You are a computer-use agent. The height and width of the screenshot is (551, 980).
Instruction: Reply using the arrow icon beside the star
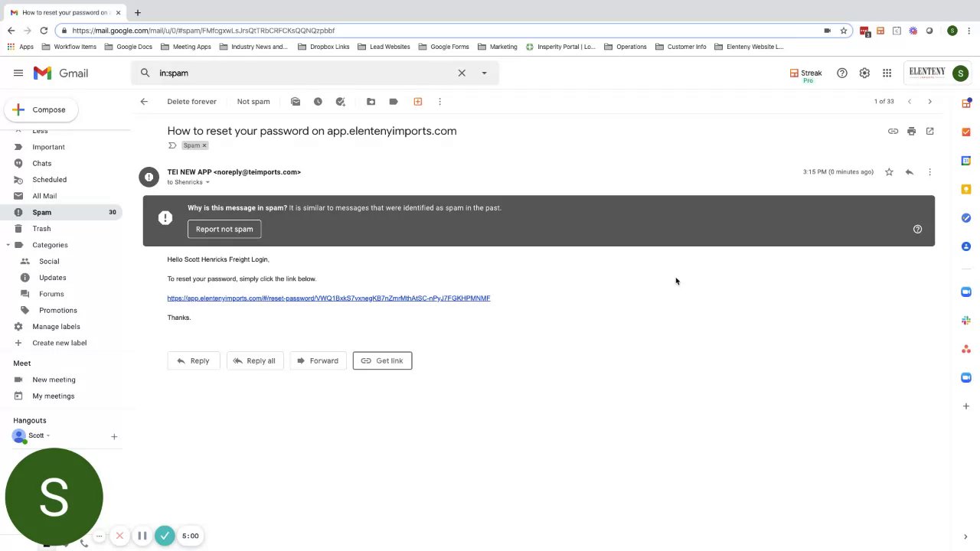click(909, 172)
